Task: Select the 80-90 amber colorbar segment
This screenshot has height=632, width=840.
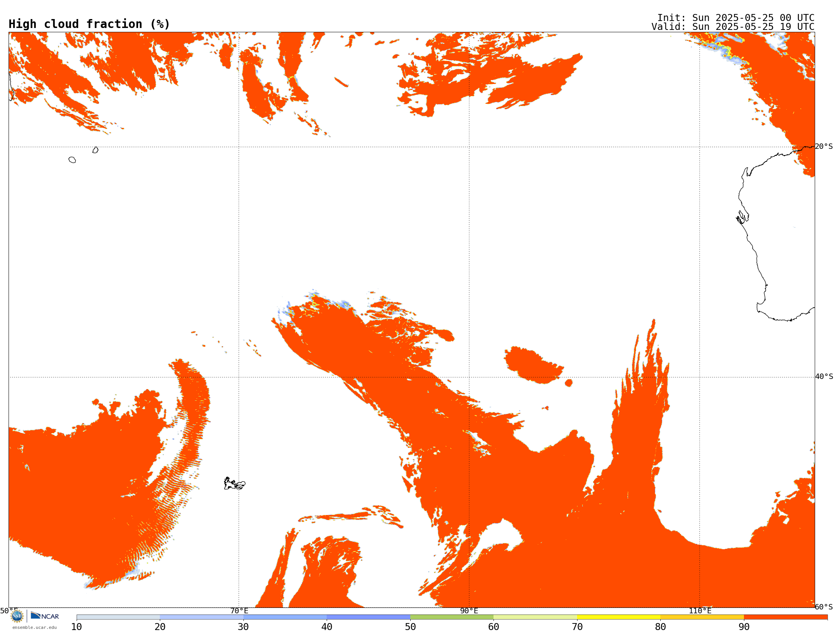Action: [702, 617]
